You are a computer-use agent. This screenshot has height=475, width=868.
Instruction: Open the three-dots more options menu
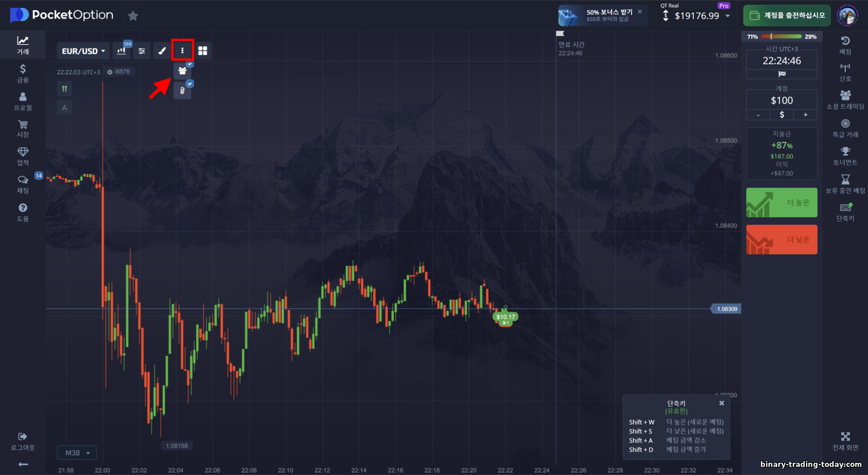tap(182, 50)
